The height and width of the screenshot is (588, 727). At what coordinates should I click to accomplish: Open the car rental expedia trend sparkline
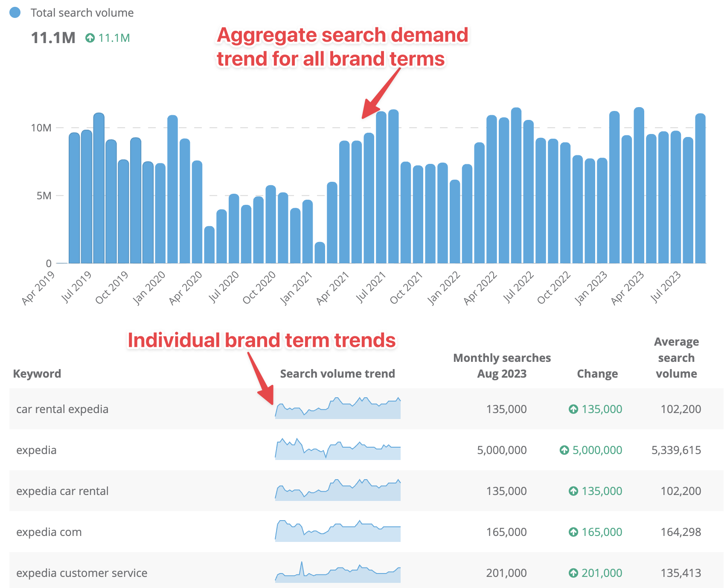[x=337, y=409]
